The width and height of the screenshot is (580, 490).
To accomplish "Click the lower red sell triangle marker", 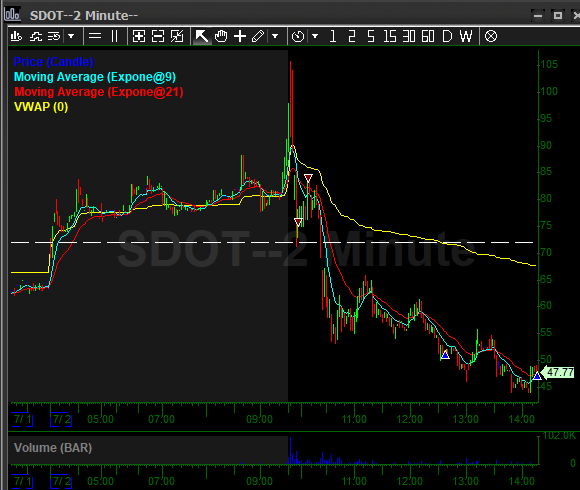I will [x=298, y=222].
